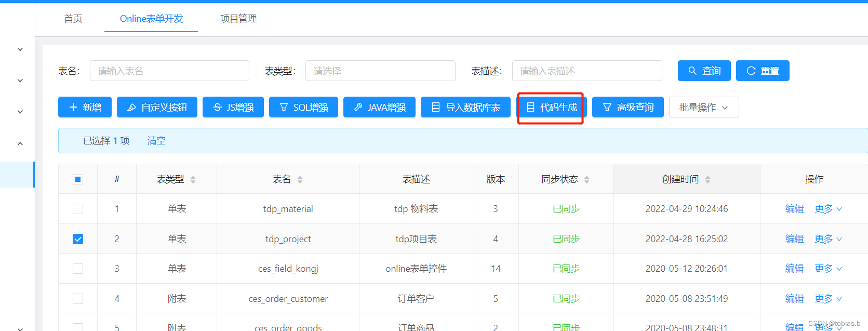
Task: Collapse the open sidebar menu chevron
Action: 20,143
